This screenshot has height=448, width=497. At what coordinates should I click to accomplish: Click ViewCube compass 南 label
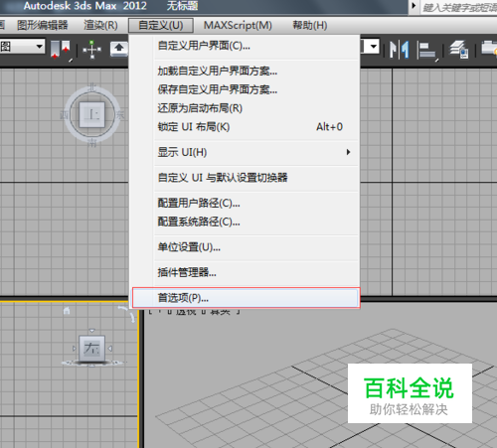(x=91, y=143)
